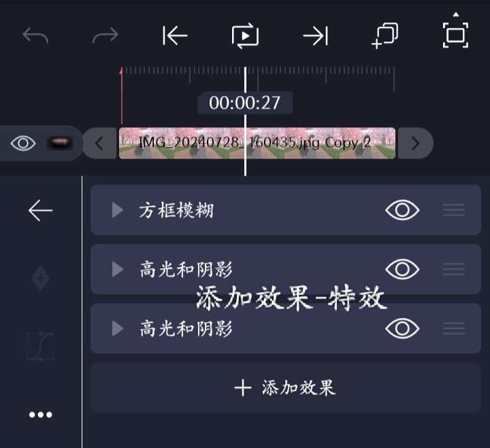Jump to the clip end

click(x=316, y=35)
